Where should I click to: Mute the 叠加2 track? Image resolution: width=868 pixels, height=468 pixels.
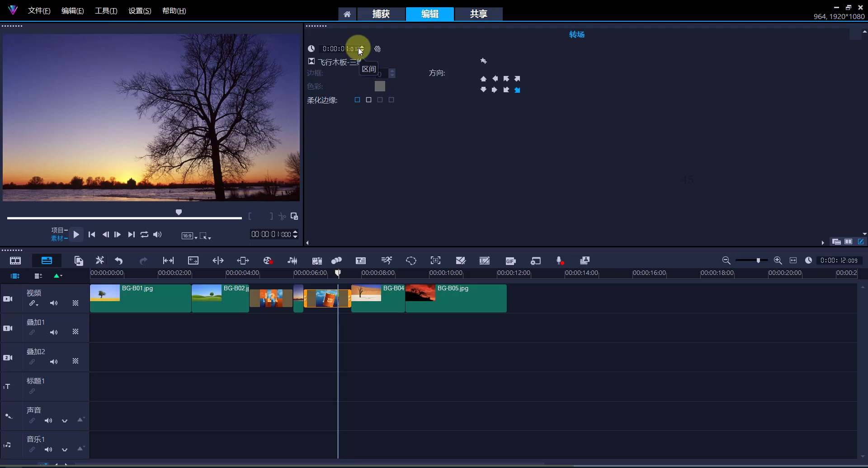click(54, 362)
